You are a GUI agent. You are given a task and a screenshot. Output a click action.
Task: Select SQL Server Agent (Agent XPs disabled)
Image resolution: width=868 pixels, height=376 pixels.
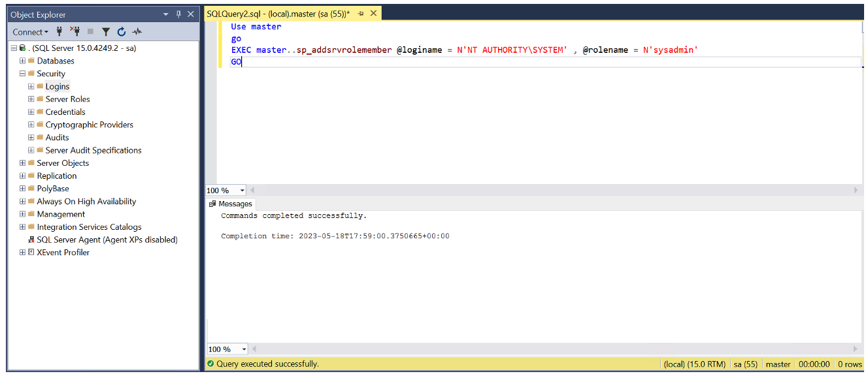click(107, 240)
